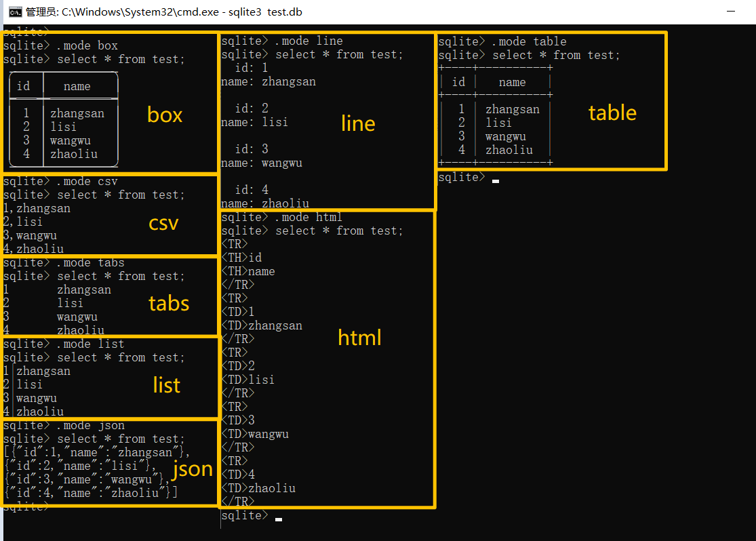This screenshot has height=541, width=756.
Task: Click 'zhangsan' in the box-mode output
Action: click(77, 113)
